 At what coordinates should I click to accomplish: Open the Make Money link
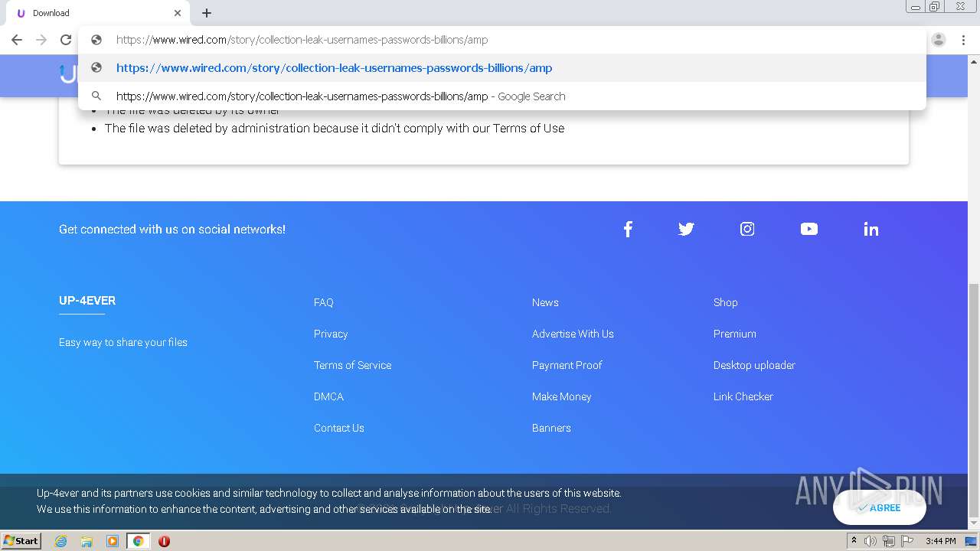(x=562, y=396)
